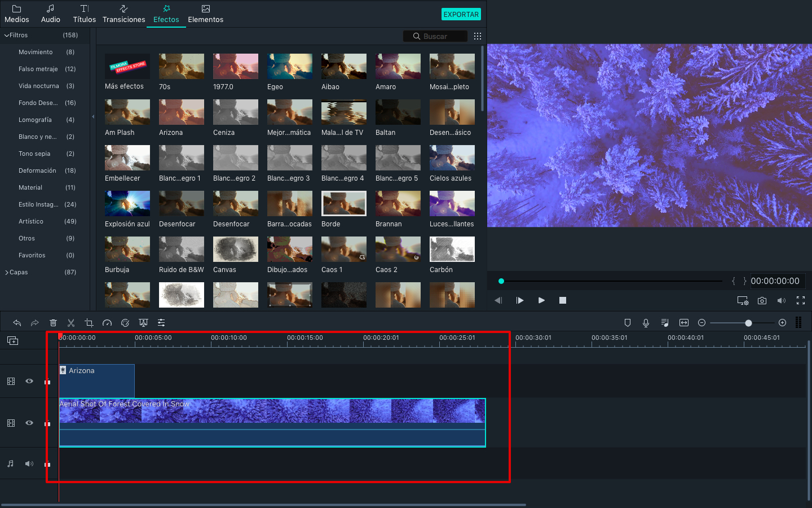The width and height of the screenshot is (812, 508).
Task: Open the Títulos tab
Action: click(85, 14)
